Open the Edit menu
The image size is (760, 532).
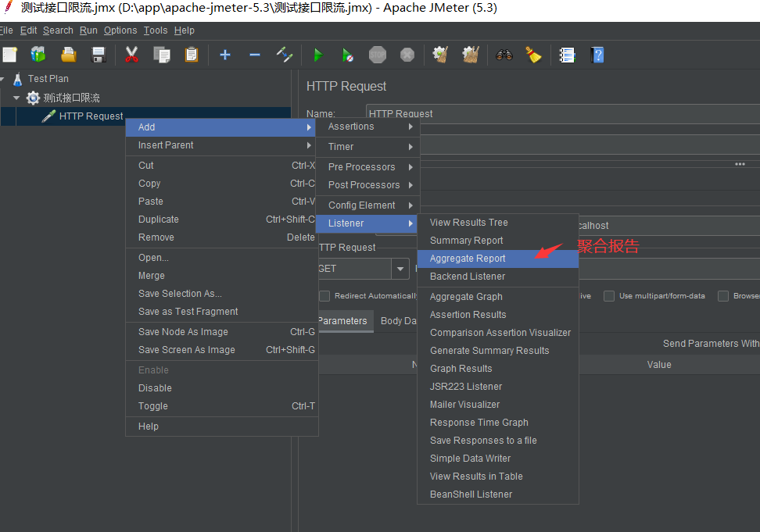pos(29,30)
